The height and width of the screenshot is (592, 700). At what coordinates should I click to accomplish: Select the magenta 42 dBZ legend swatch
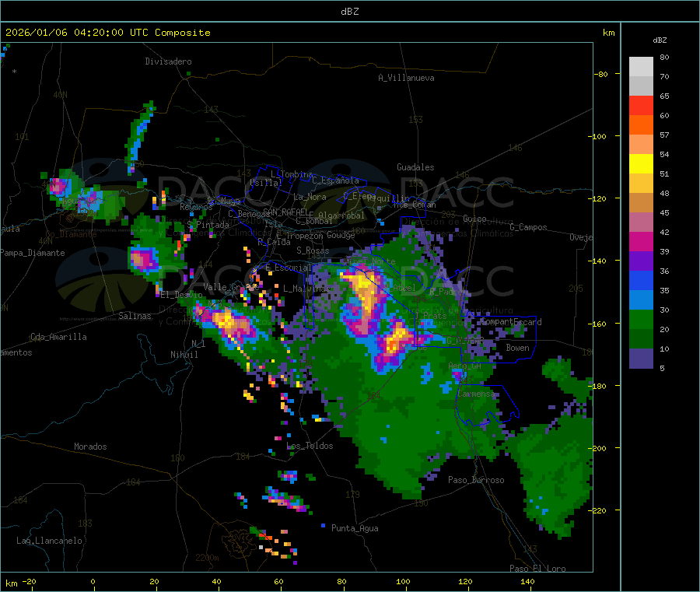click(641, 241)
